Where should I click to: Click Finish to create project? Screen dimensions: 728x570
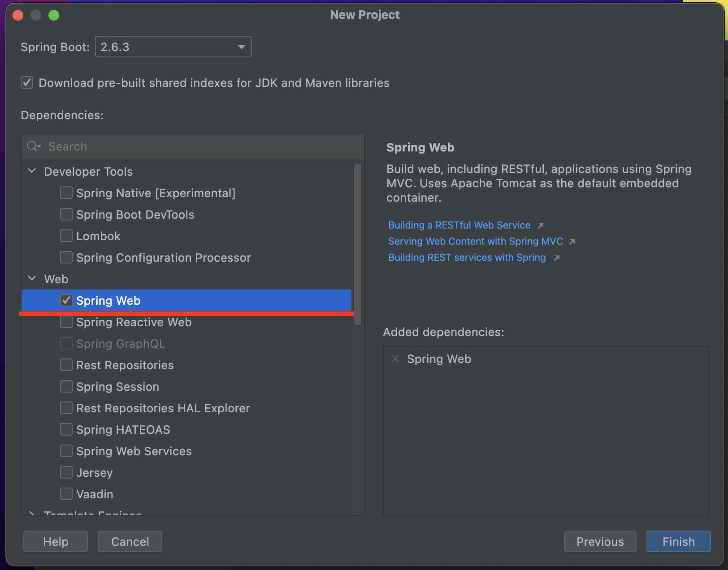(679, 541)
